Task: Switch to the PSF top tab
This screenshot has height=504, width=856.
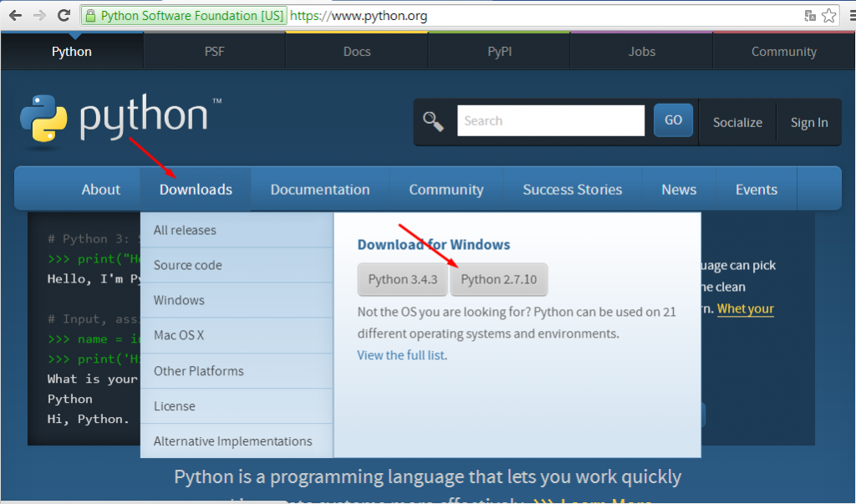Action: pos(215,51)
